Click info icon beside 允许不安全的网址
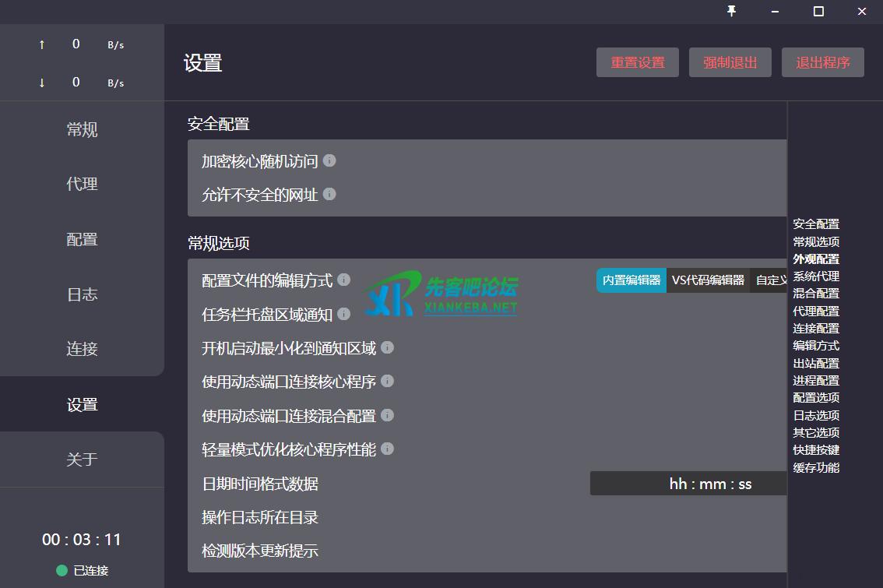The width and height of the screenshot is (883, 588). tap(329, 194)
